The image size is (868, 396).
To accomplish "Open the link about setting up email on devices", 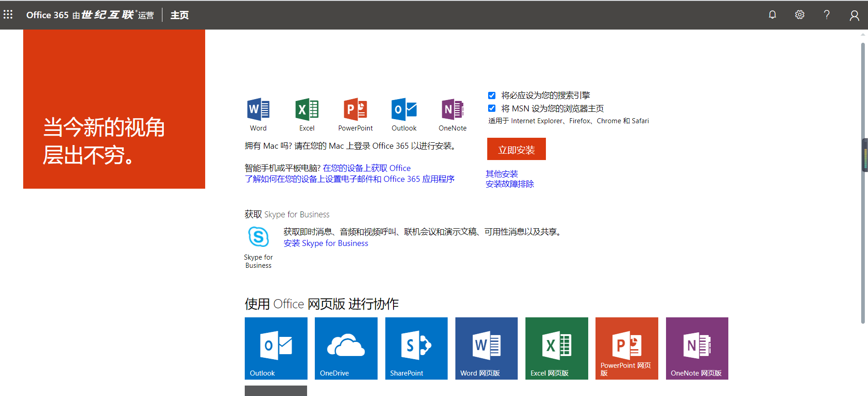I will pyautogui.click(x=349, y=179).
